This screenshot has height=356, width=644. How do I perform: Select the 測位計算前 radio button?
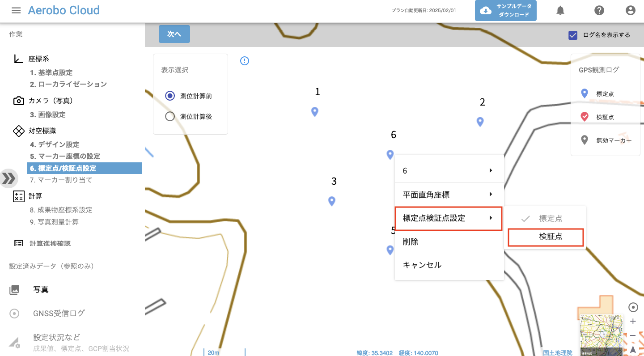[x=170, y=96]
